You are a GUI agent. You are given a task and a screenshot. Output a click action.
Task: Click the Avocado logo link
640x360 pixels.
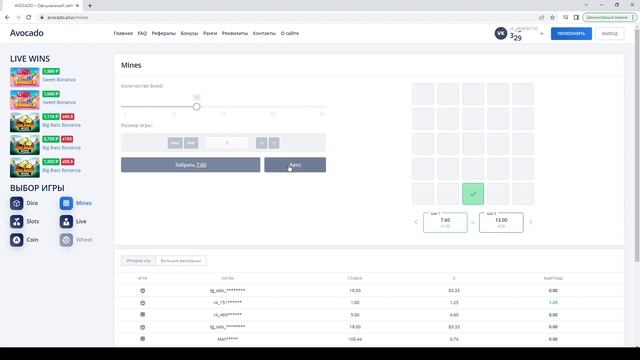pos(27,33)
